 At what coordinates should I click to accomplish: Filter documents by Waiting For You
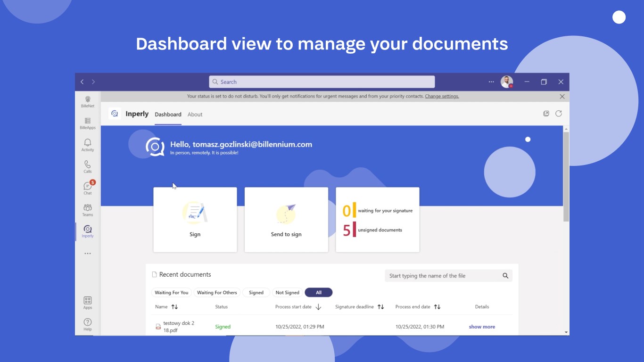click(172, 293)
